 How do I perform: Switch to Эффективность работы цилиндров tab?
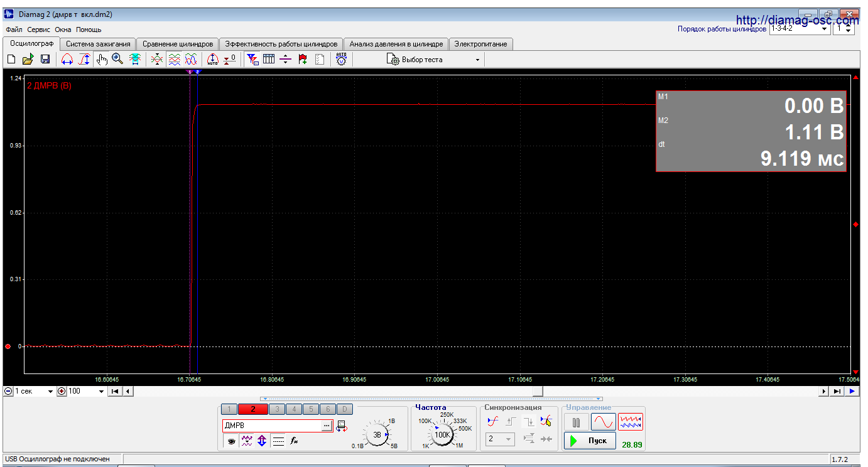[x=281, y=44]
